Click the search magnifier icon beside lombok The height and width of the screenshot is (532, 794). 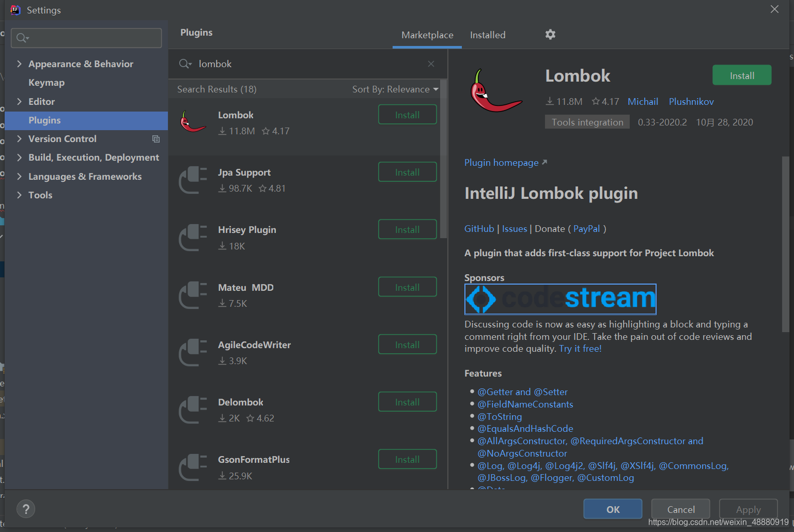click(x=185, y=64)
